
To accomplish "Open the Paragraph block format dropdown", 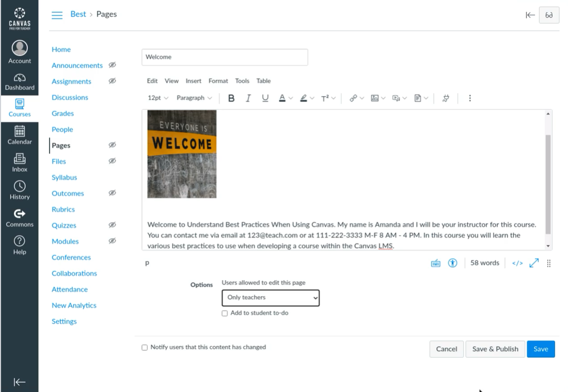I will click(194, 98).
